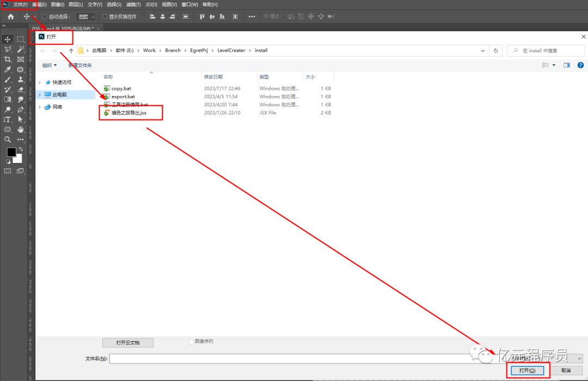Select the Frame tool
The height and width of the screenshot is (381, 588).
tap(21, 59)
